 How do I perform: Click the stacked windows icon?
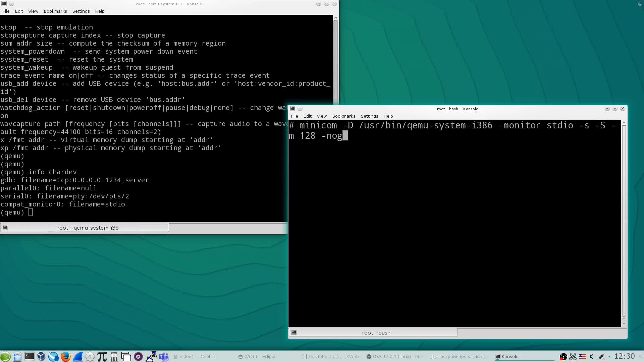pyautogui.click(x=126, y=356)
